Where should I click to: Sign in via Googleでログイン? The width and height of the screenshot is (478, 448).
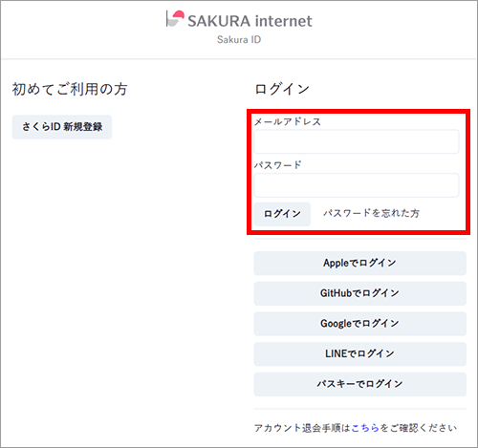(x=360, y=324)
